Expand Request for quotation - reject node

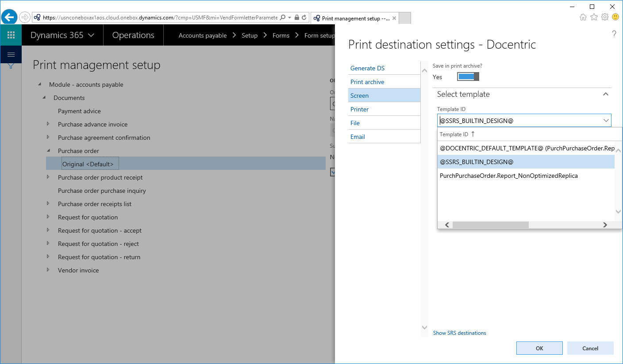[48, 244]
